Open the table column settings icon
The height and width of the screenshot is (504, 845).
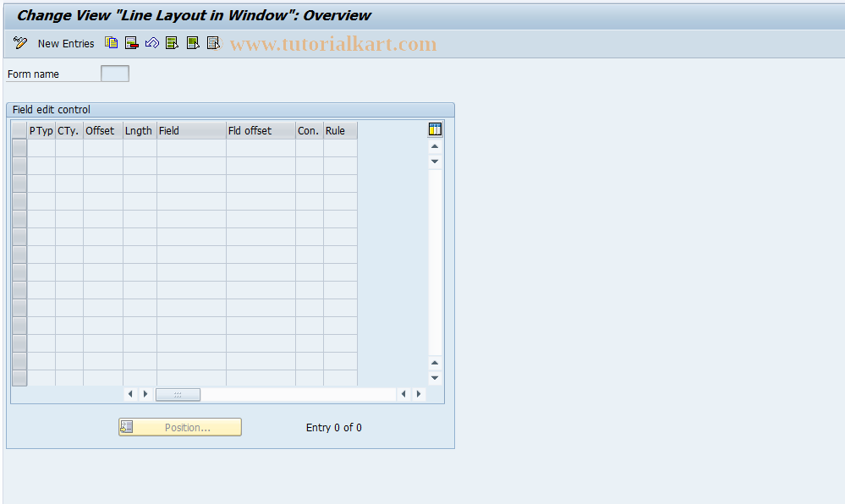(435, 129)
